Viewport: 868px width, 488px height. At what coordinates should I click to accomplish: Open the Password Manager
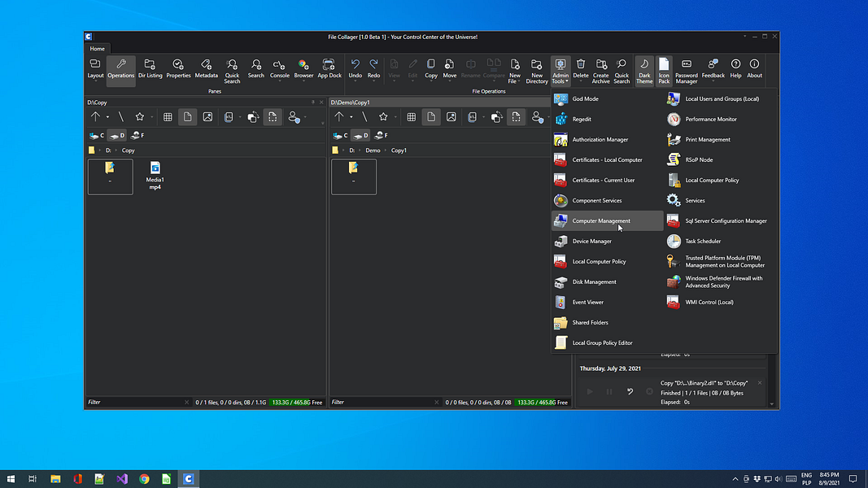[x=686, y=70]
